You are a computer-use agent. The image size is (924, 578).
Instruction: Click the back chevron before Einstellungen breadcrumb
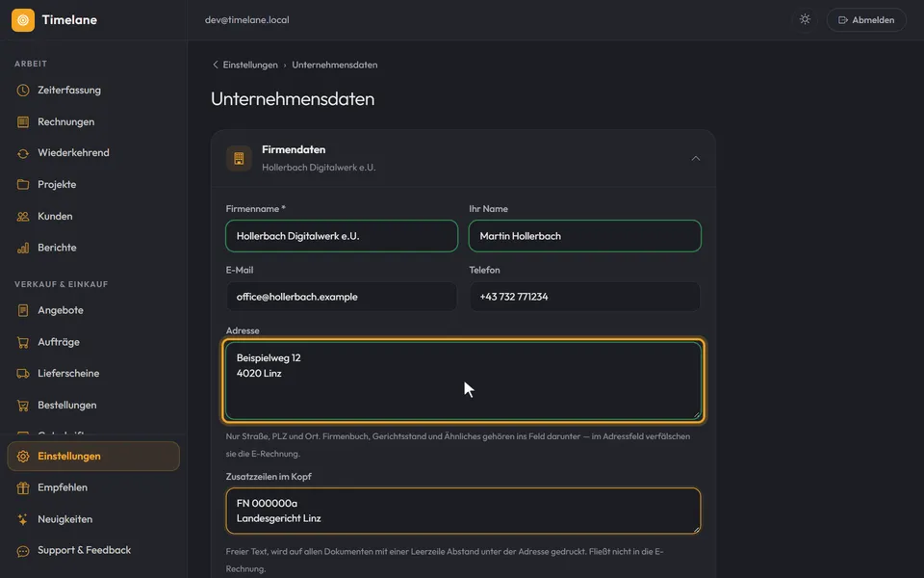pos(215,65)
